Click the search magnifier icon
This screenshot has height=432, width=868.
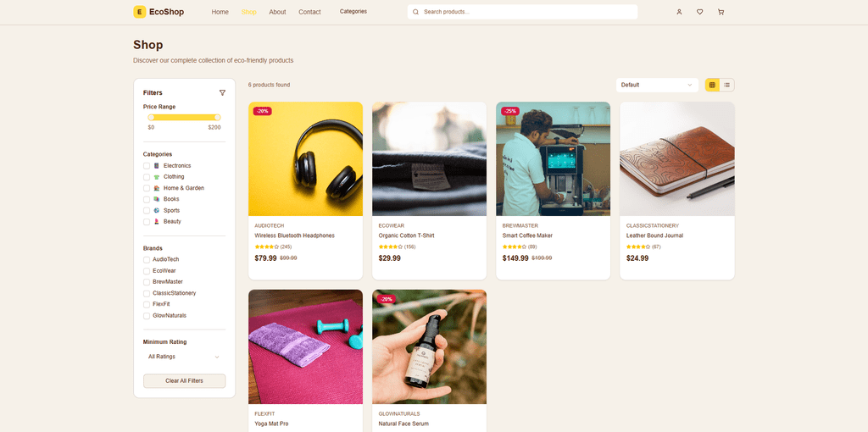(415, 12)
